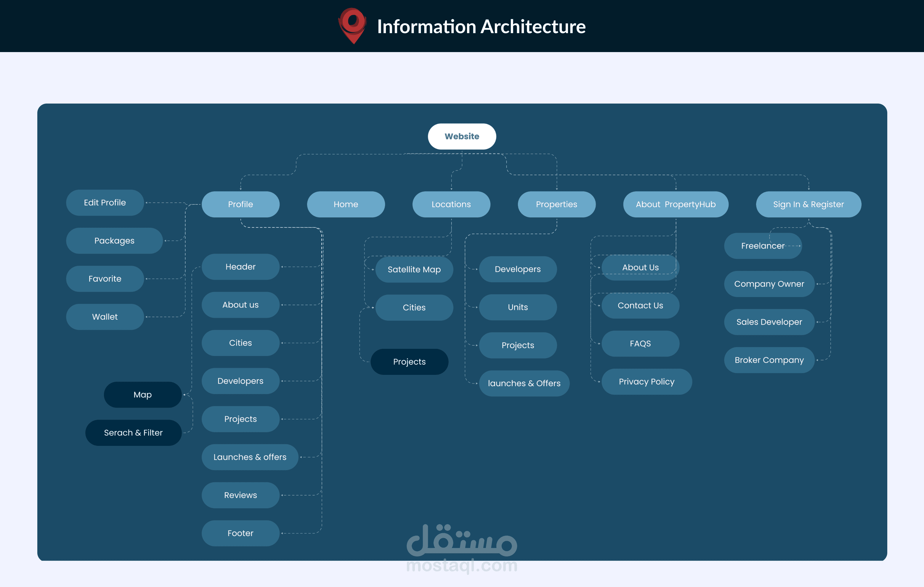Select the Satellite Map node
The image size is (924, 587).
point(414,270)
